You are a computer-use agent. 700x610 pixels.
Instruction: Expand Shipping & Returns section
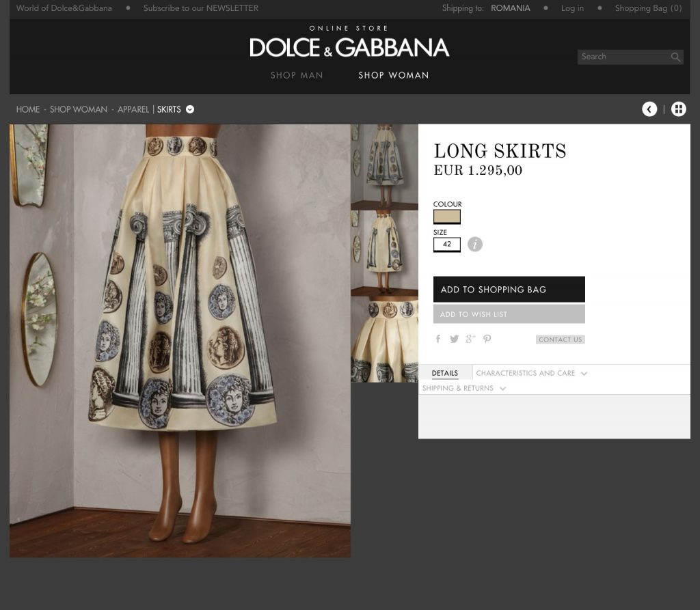pyautogui.click(x=463, y=389)
